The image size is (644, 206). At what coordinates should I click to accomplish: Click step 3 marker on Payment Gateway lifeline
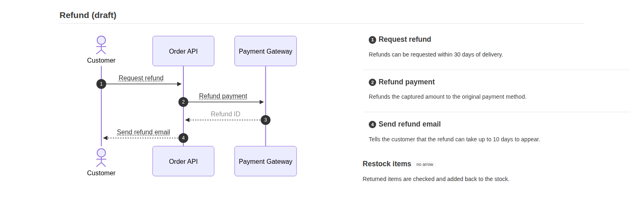pos(265,120)
